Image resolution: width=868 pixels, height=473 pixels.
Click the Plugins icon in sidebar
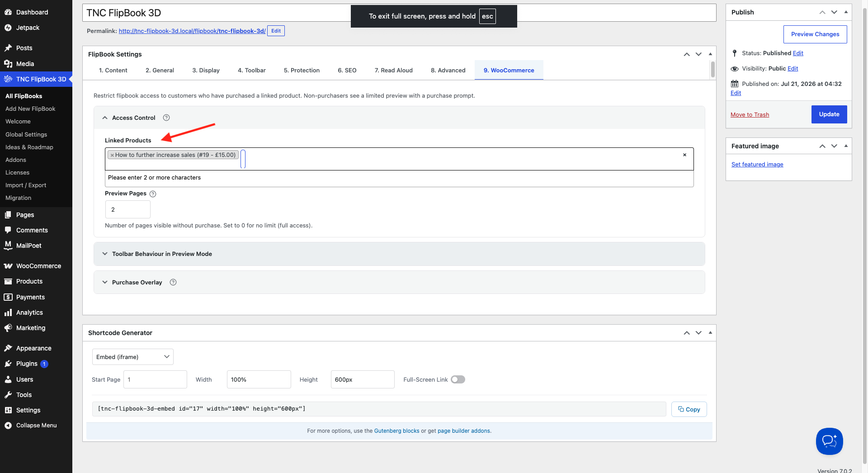8,364
